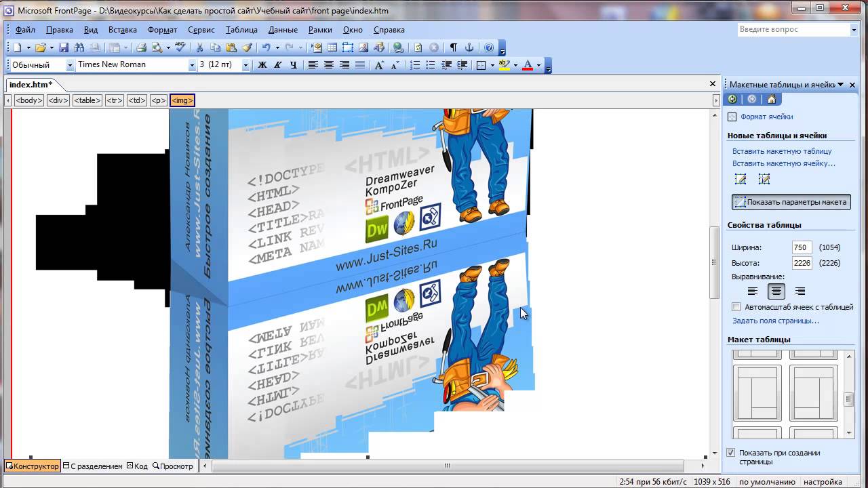Click the New page icon
868x488 pixels.
click(18, 47)
